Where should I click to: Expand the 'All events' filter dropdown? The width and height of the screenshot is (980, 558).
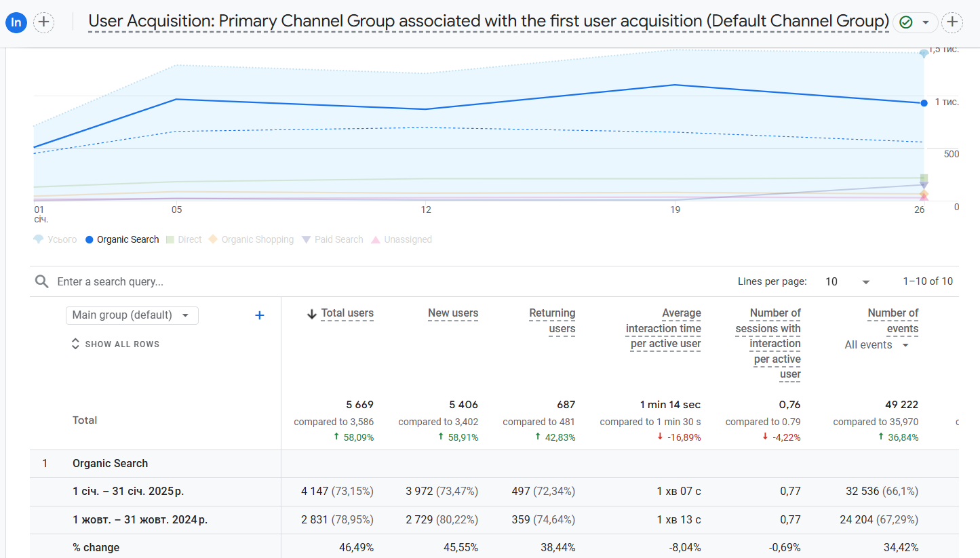pyautogui.click(x=876, y=345)
